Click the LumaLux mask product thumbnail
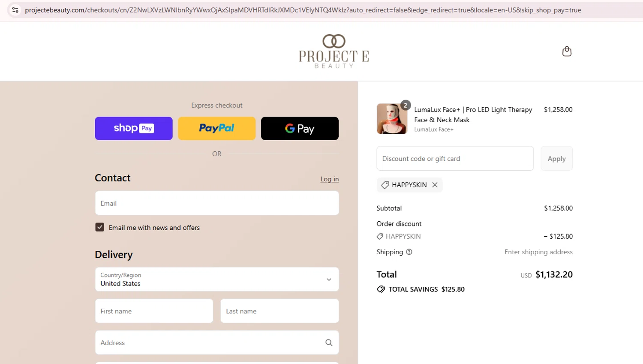Screen dimensions: 643x364 (392, 119)
